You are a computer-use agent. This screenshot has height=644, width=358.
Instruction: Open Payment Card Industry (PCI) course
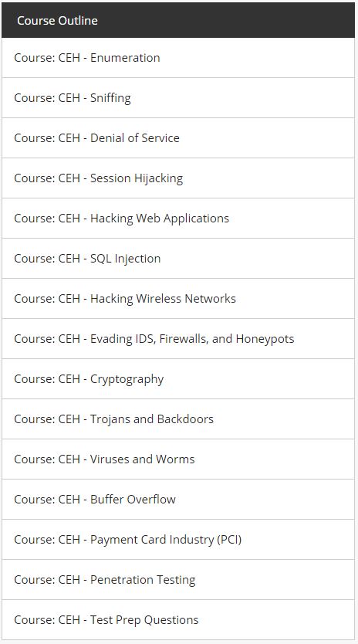point(178,539)
